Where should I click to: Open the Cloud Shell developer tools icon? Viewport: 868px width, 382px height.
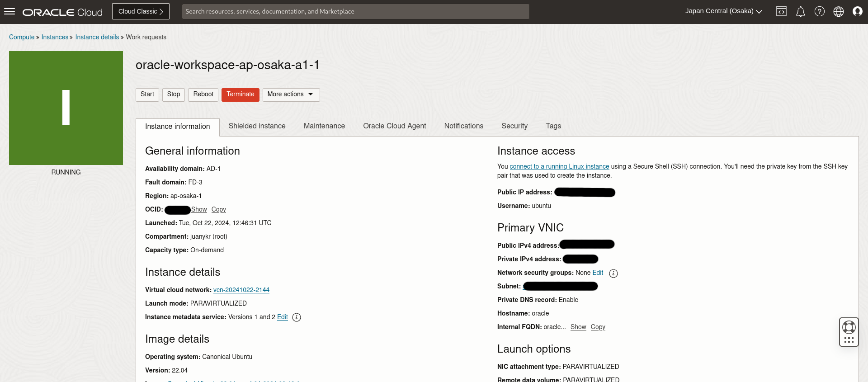coord(781,11)
